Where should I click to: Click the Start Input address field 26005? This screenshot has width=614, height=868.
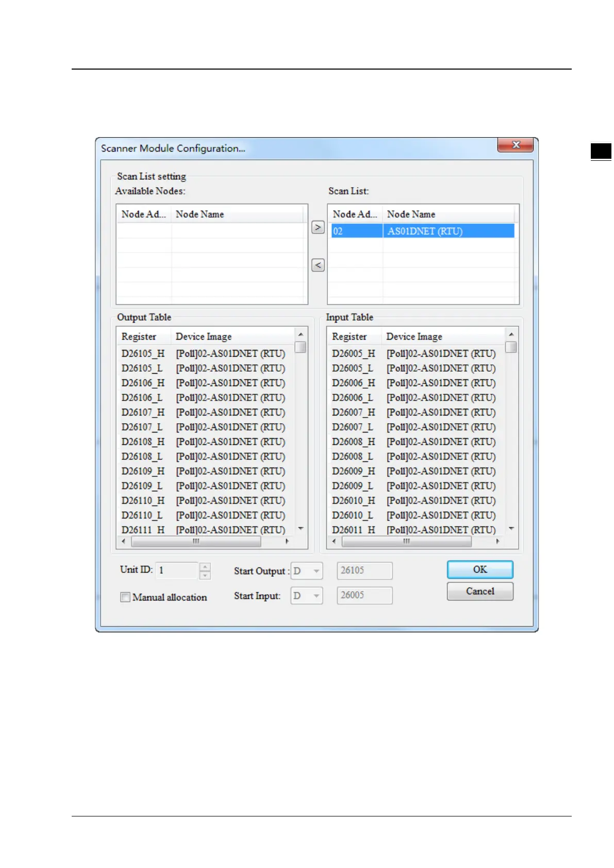point(364,595)
